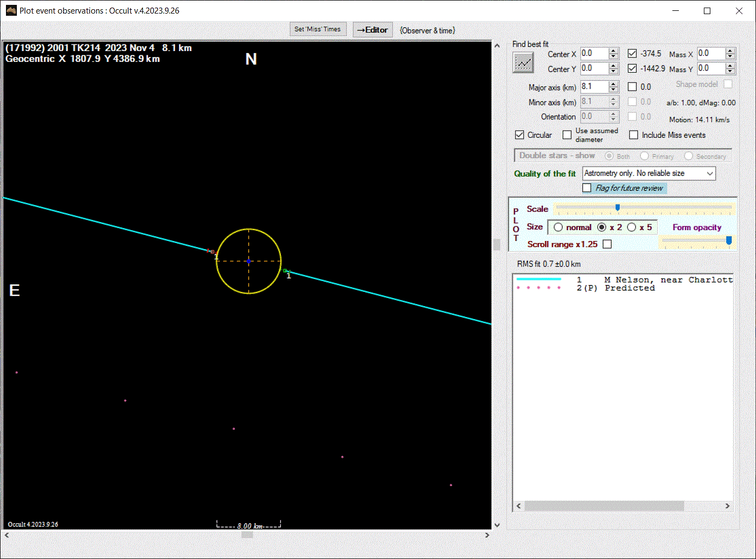Open the Observer & time menu
Viewport: 756px width, 559px height.
tap(427, 30)
